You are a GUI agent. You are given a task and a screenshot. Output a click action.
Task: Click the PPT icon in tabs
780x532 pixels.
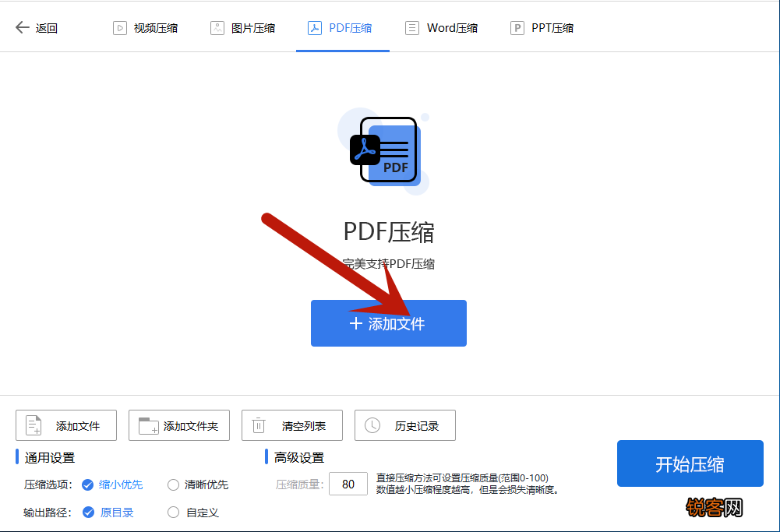[517, 28]
